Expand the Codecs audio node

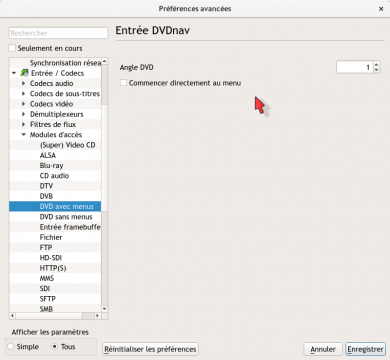(x=24, y=83)
